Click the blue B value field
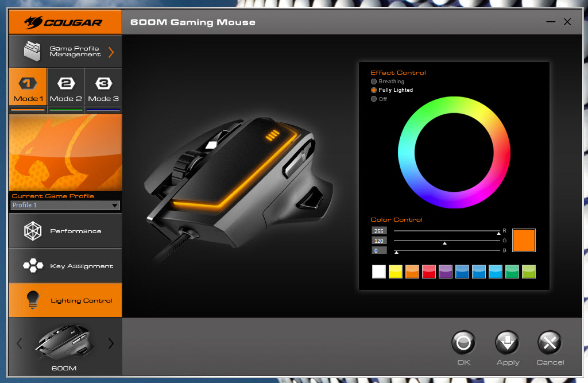 (x=379, y=250)
